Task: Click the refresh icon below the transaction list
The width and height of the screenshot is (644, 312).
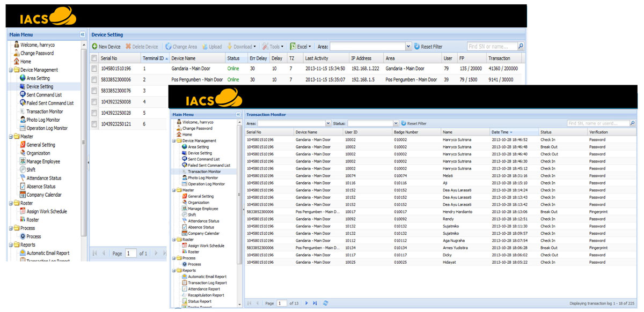Action: pos(326,303)
